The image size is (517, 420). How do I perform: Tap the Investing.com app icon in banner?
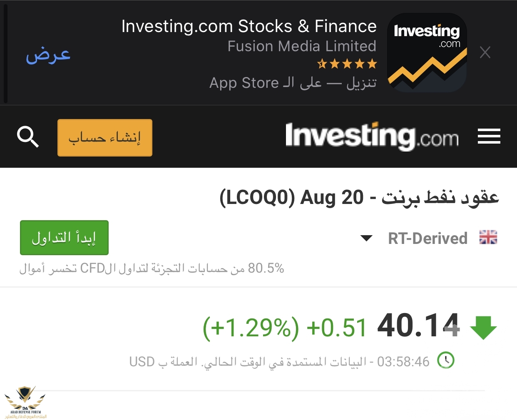click(427, 52)
